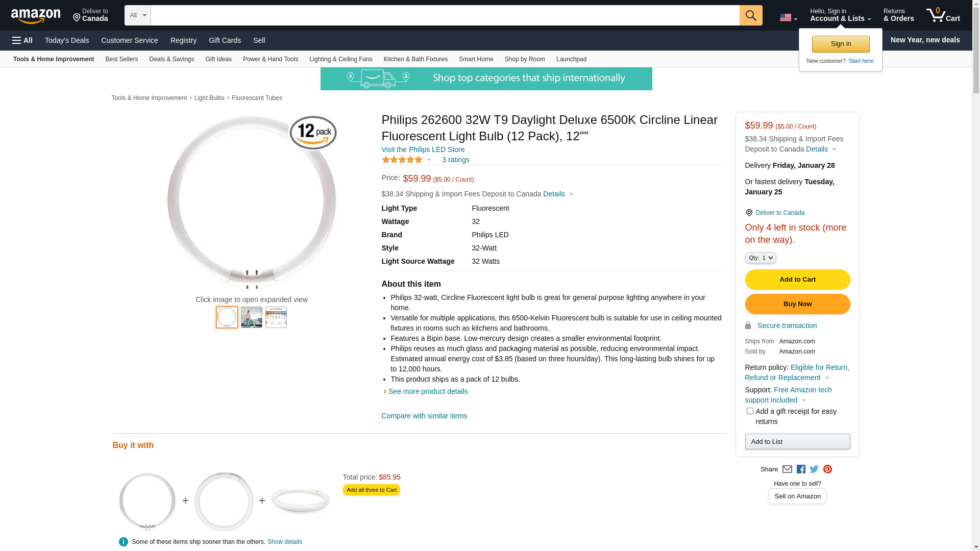Click the Buy Now button
This screenshot has height=551, width=980.
point(797,304)
